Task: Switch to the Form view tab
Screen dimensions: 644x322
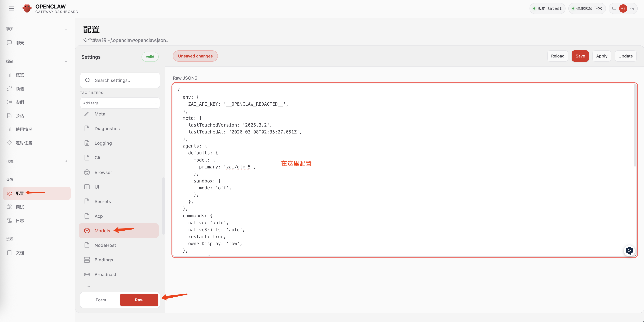Action: pyautogui.click(x=101, y=300)
